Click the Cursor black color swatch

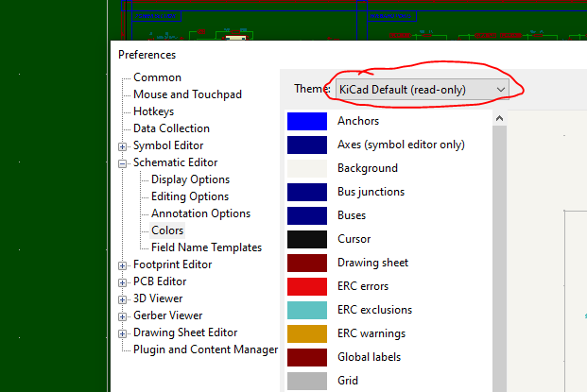306,239
